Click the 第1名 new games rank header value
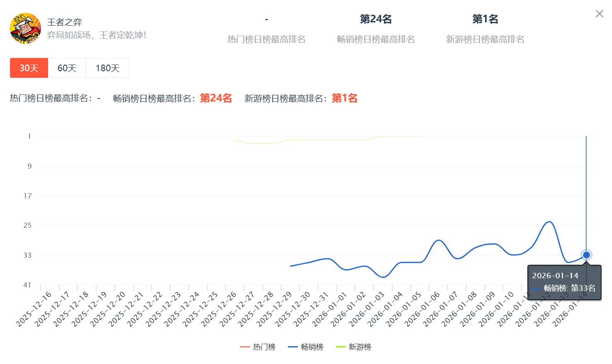The height and width of the screenshot is (364, 612). (x=485, y=19)
